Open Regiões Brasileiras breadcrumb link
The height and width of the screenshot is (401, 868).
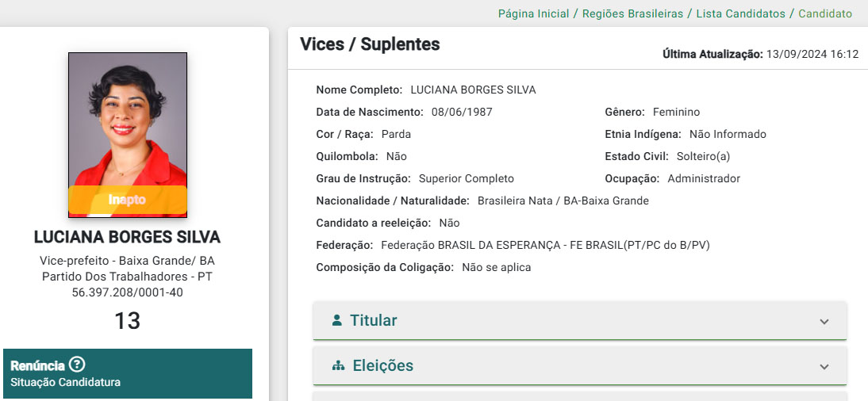click(x=632, y=13)
